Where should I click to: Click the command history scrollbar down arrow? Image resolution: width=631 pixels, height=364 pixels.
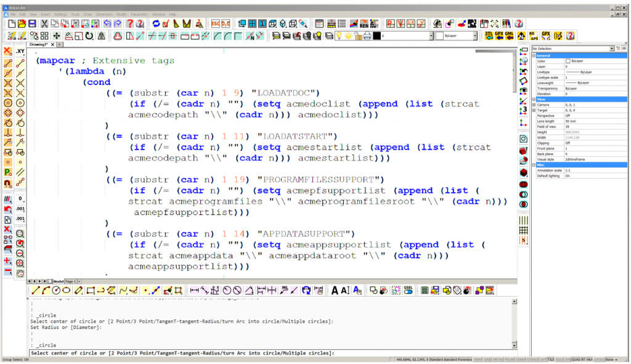pyautogui.click(x=515, y=346)
